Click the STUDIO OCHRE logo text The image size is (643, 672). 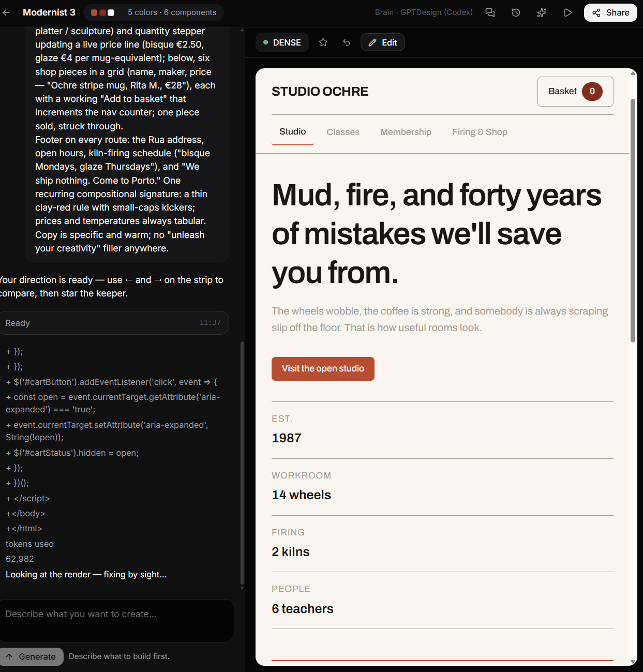(320, 92)
